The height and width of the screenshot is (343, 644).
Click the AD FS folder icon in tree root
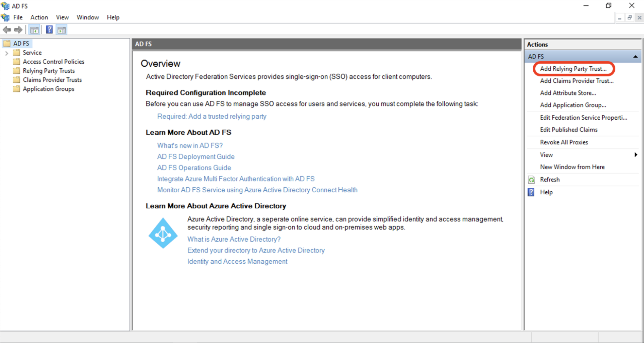(7, 43)
